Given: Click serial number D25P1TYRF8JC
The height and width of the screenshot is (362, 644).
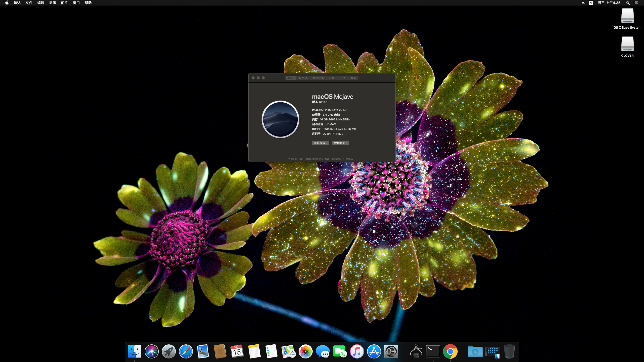Looking at the screenshot, I should click(x=333, y=134).
